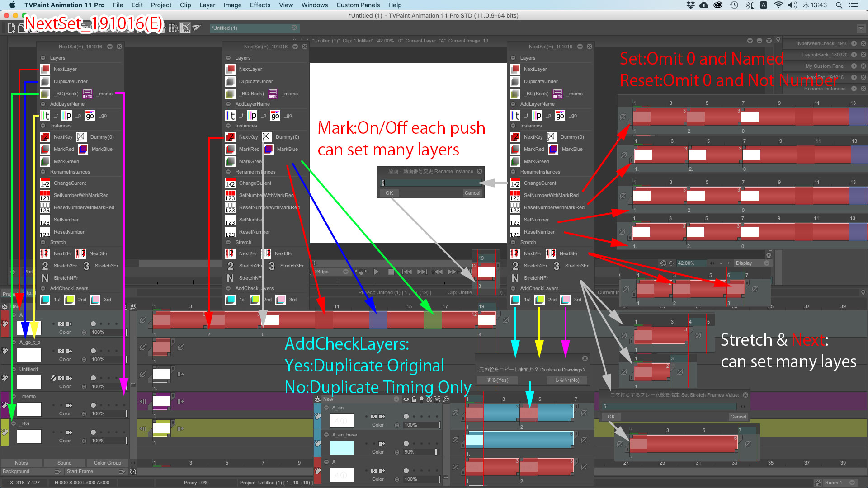
Task: Click Next3Fr icon in rightmost NextSet panel
Action: (x=551, y=253)
